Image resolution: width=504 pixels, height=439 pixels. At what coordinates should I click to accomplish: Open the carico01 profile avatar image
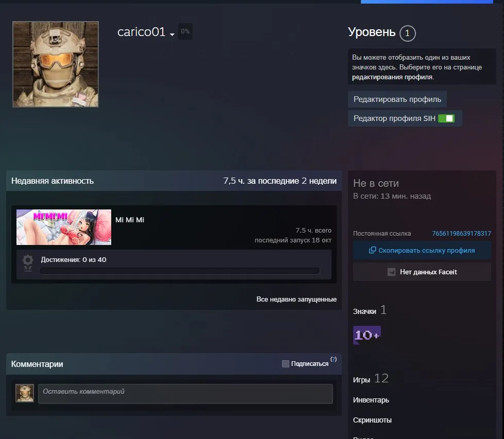coord(56,64)
